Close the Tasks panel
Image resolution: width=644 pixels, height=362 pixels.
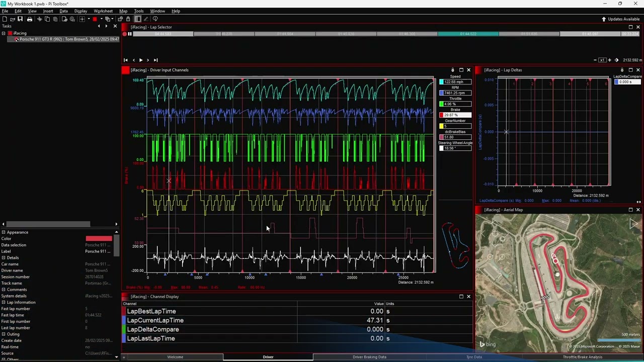pos(115,26)
